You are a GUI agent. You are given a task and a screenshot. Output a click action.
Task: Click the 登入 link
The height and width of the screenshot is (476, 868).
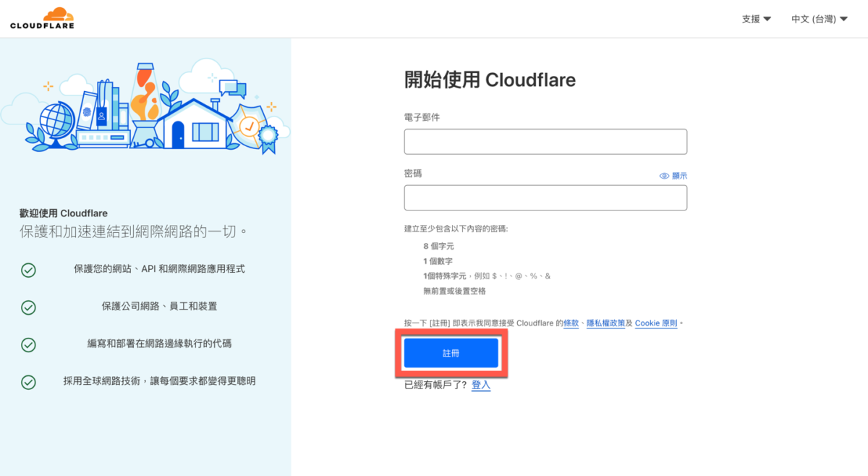[481, 385]
